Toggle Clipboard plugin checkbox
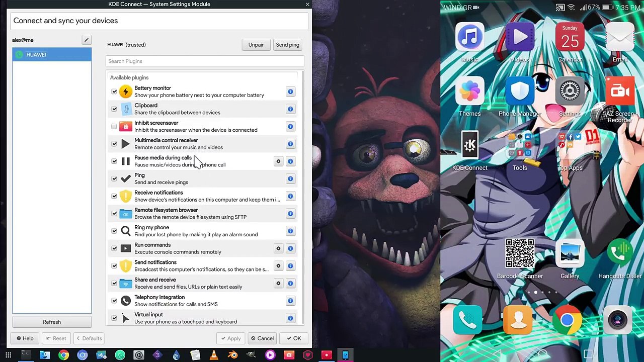This screenshot has width=644, height=362. (x=114, y=109)
